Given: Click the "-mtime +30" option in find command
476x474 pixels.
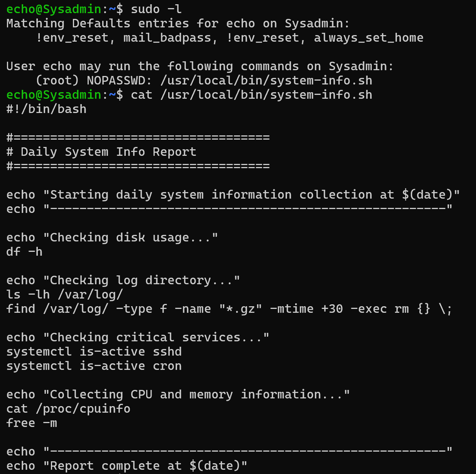Looking at the screenshot, I should (306, 309).
